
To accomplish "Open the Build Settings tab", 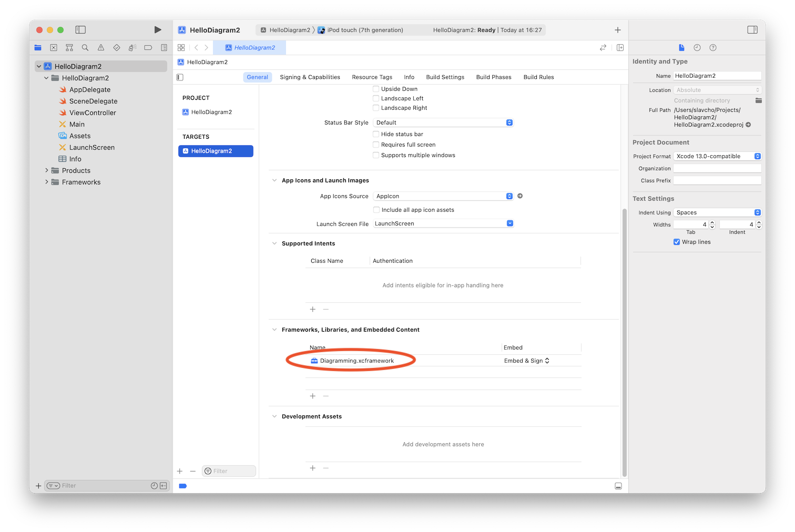I will tap(445, 77).
